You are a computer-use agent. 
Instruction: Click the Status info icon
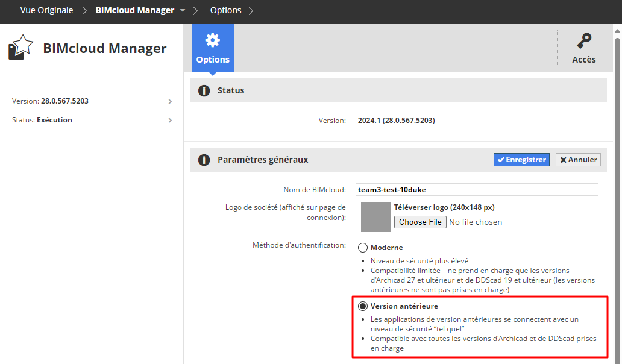click(x=204, y=90)
